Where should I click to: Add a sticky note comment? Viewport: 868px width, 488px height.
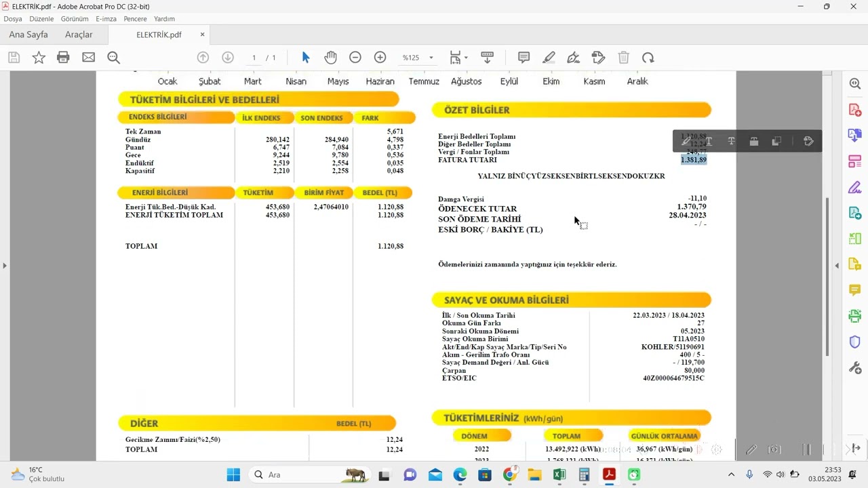[x=524, y=58]
